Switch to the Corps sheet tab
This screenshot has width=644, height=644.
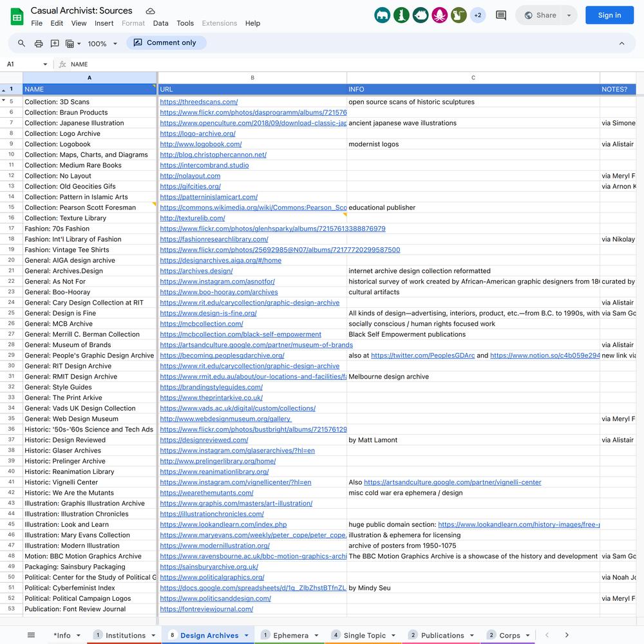509,636
